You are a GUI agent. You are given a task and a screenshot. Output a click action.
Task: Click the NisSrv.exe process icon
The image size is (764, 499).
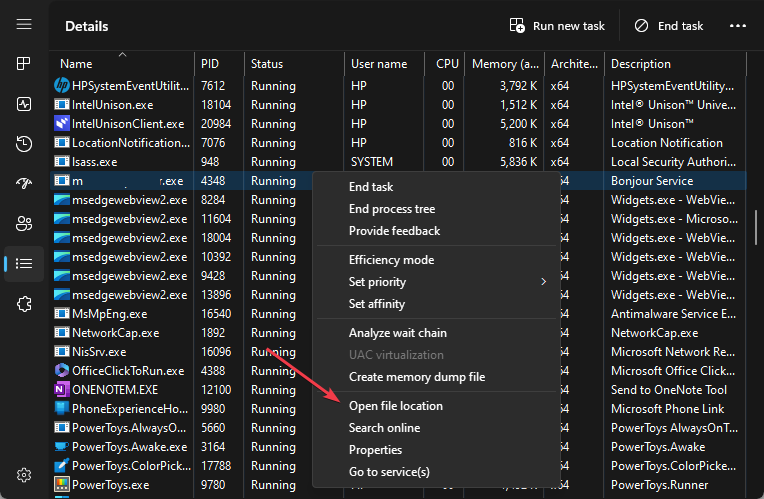pyautogui.click(x=61, y=351)
